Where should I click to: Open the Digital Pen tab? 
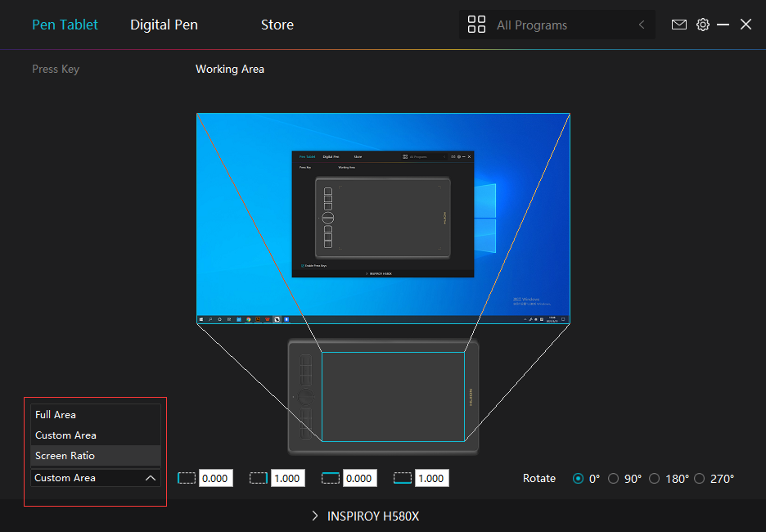164,25
